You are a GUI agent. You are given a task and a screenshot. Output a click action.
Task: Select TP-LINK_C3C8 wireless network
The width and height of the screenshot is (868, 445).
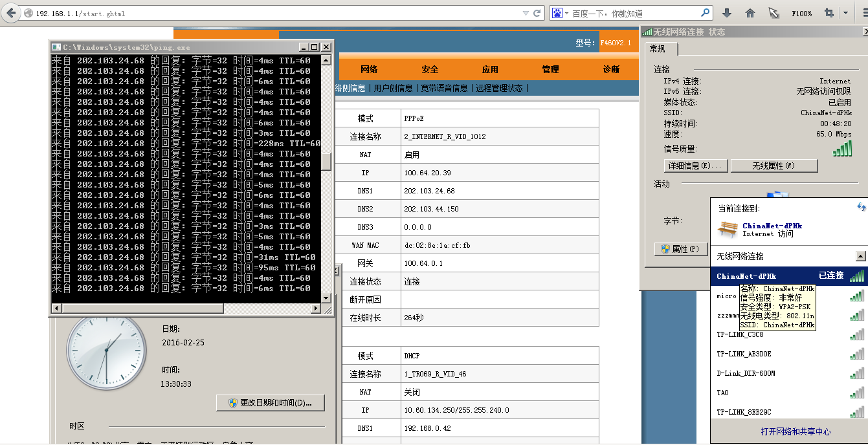click(790, 334)
